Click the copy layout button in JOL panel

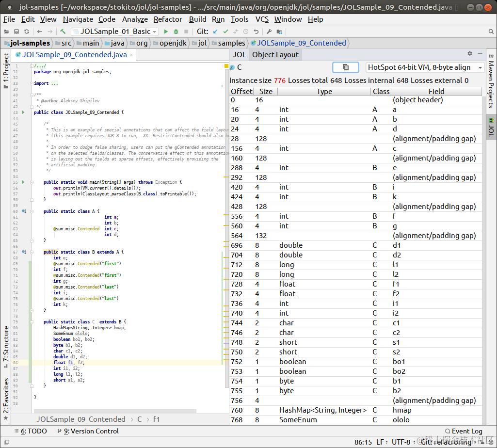[x=346, y=67]
